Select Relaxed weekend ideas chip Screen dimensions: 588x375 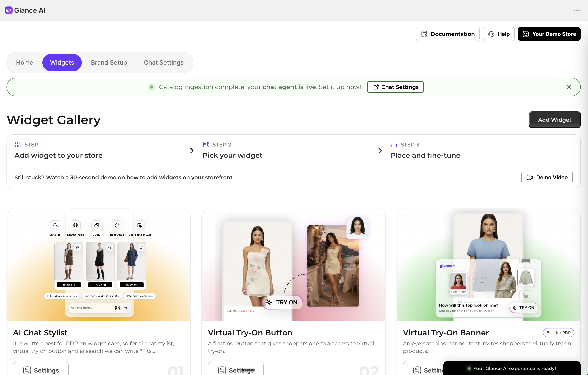(x=62, y=296)
